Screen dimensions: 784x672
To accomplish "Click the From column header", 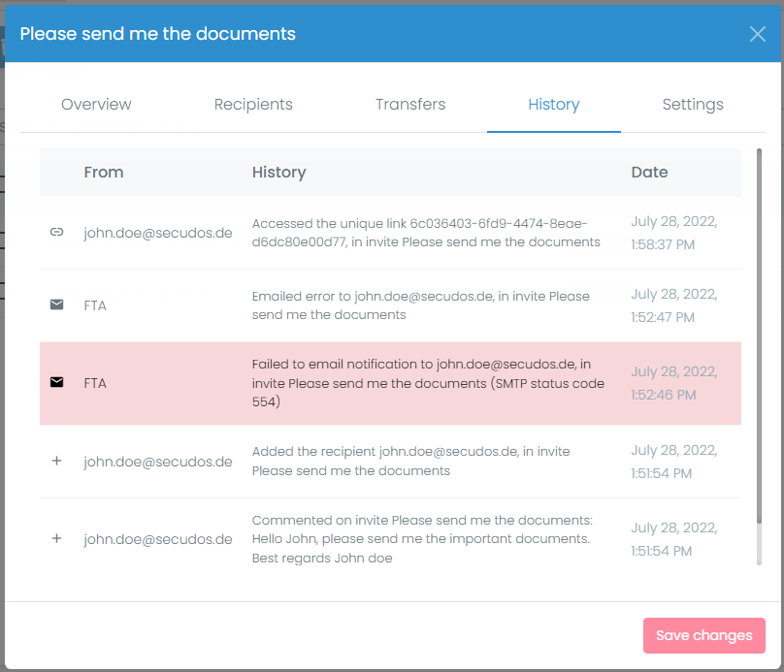I will (x=104, y=173).
